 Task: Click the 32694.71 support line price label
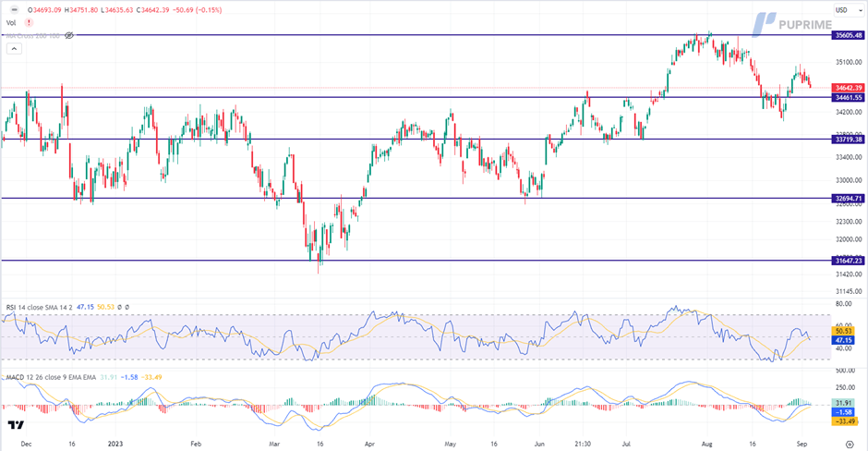(848, 199)
